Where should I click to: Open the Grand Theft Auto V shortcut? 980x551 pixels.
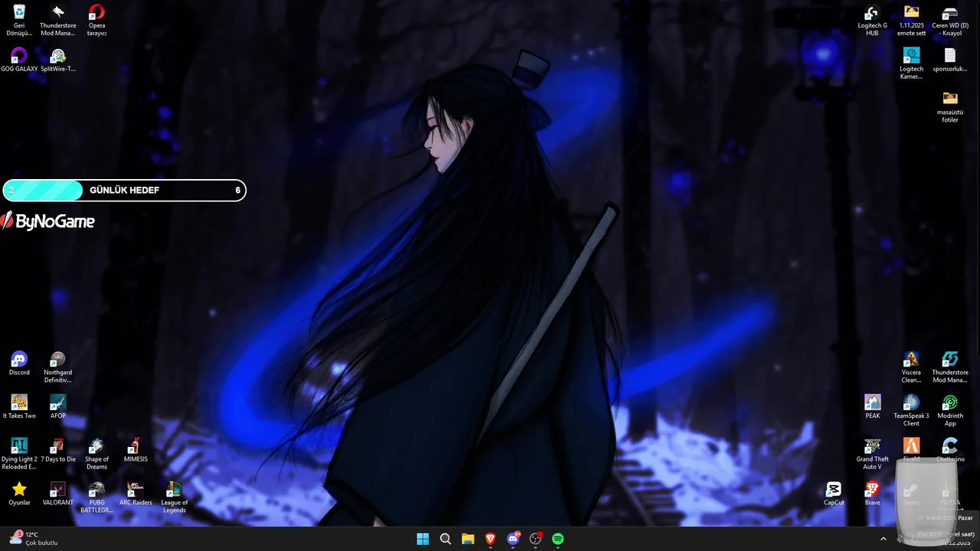click(x=872, y=454)
